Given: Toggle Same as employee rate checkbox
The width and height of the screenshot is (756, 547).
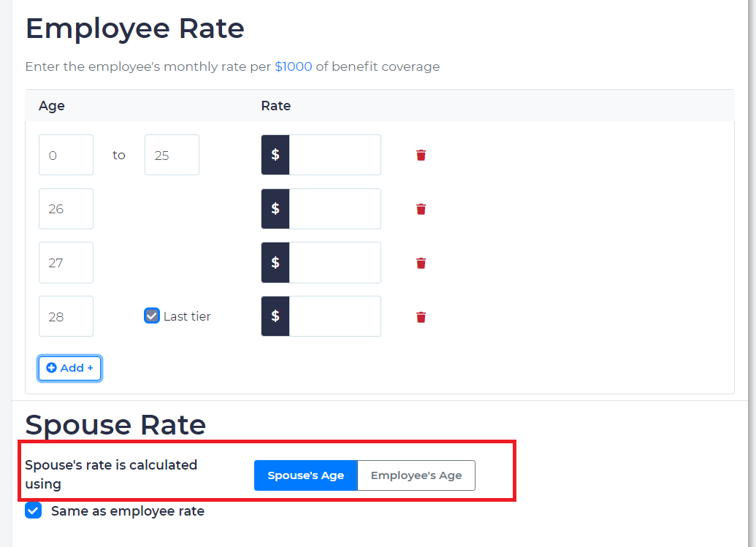Looking at the screenshot, I should [34, 510].
